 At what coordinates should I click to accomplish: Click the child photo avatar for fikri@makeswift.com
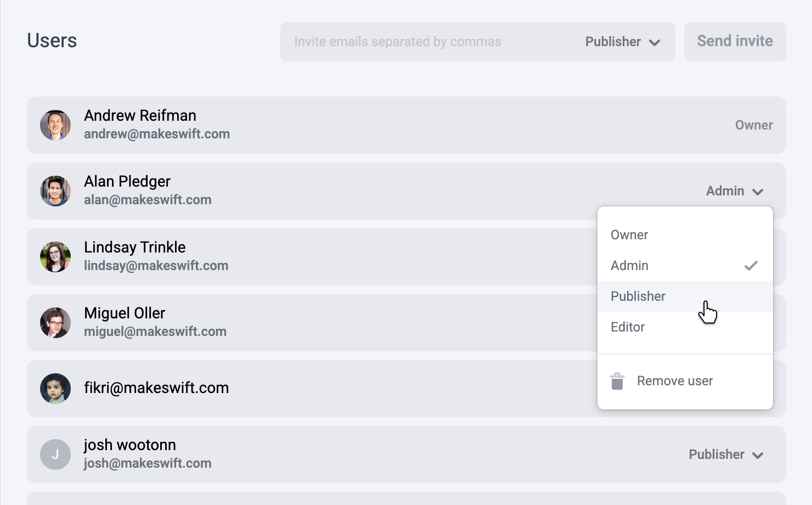pyautogui.click(x=55, y=389)
